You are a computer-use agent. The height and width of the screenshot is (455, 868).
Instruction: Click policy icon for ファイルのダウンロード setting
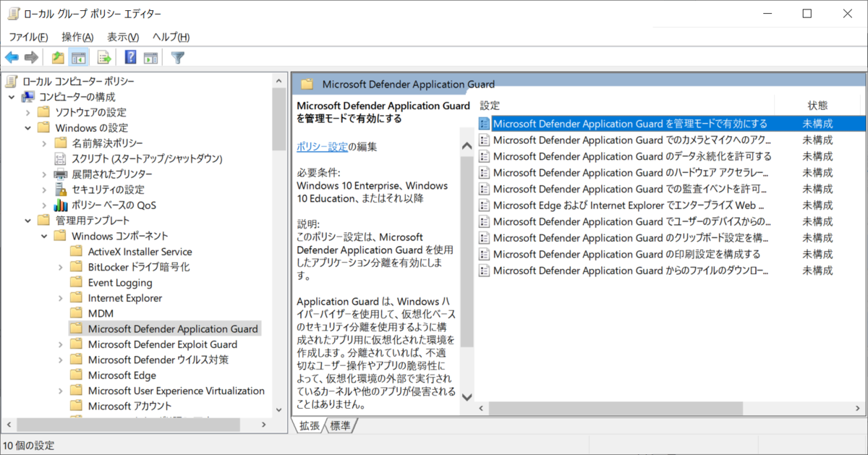(485, 271)
